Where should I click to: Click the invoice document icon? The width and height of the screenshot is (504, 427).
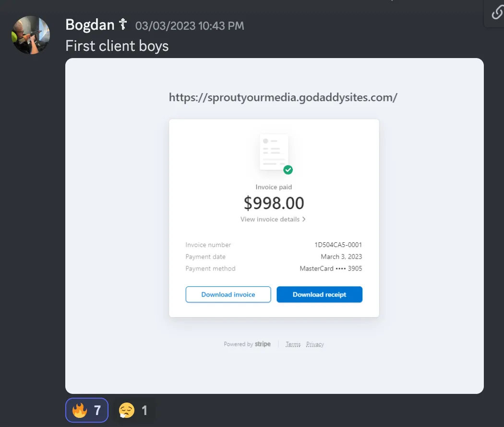click(x=274, y=152)
